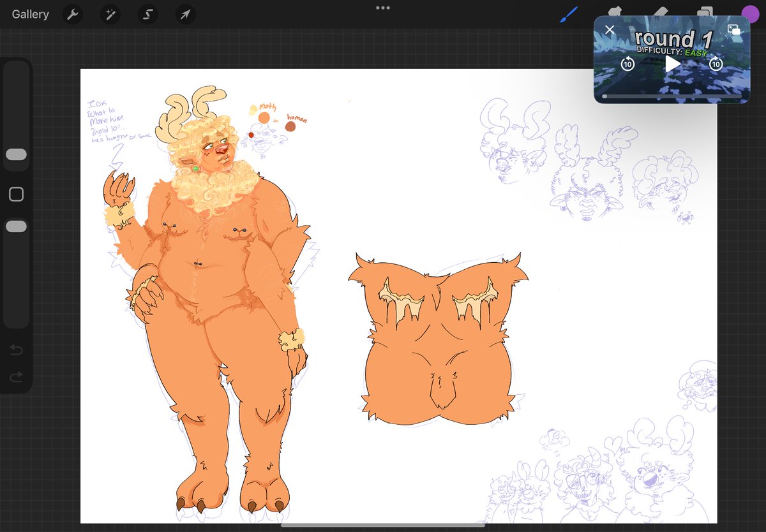Undo the last stroke
The image size is (766, 532).
(x=17, y=349)
